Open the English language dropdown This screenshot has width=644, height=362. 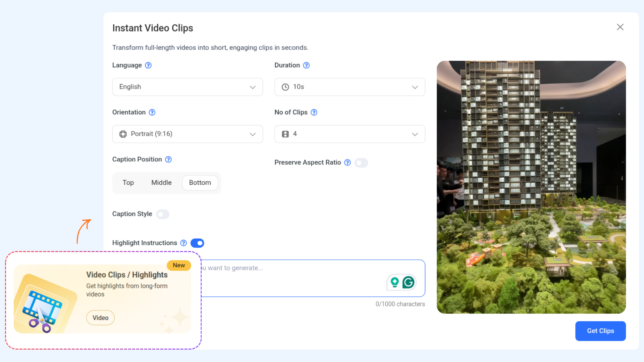click(x=187, y=87)
